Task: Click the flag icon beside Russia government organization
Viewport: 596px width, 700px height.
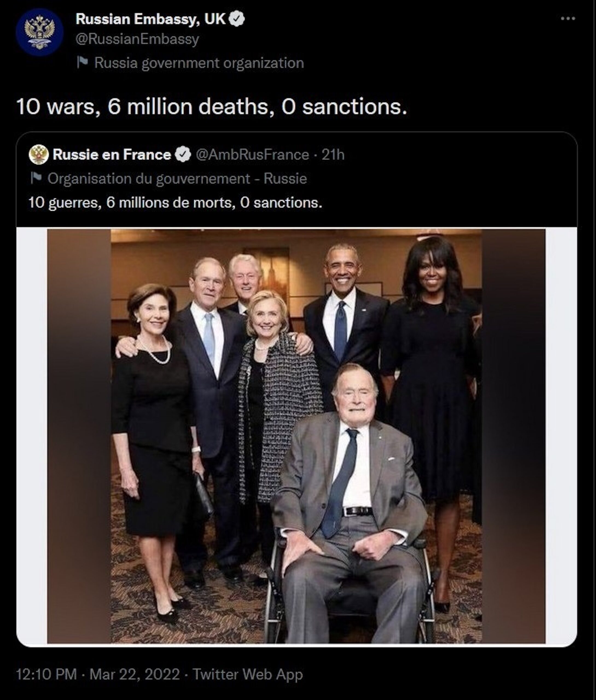Action: (x=82, y=62)
